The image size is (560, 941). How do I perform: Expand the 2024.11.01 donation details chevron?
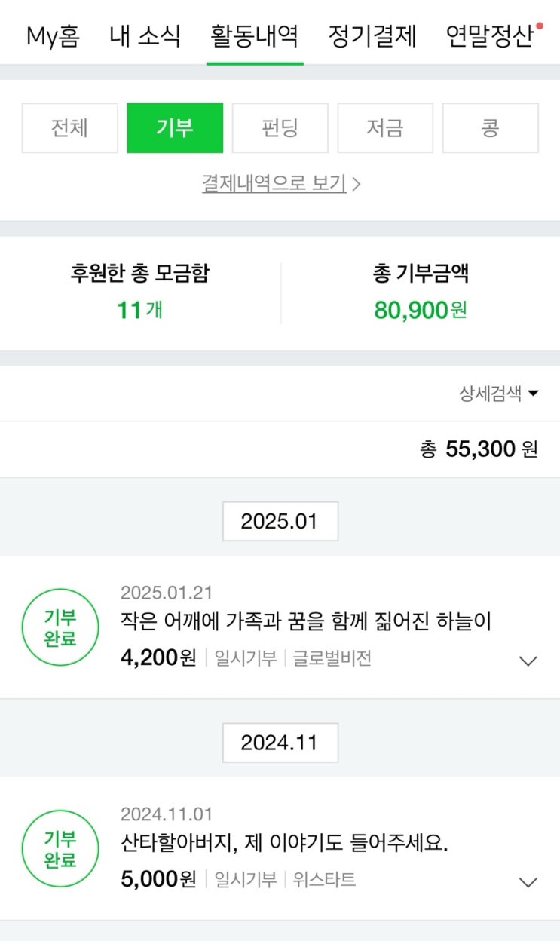pyautogui.click(x=528, y=882)
